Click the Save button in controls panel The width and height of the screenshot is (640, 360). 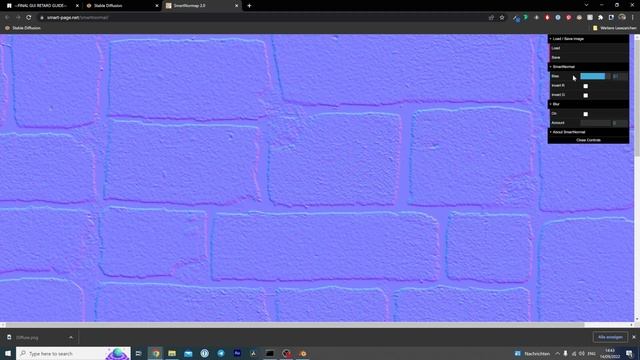[x=588, y=58]
